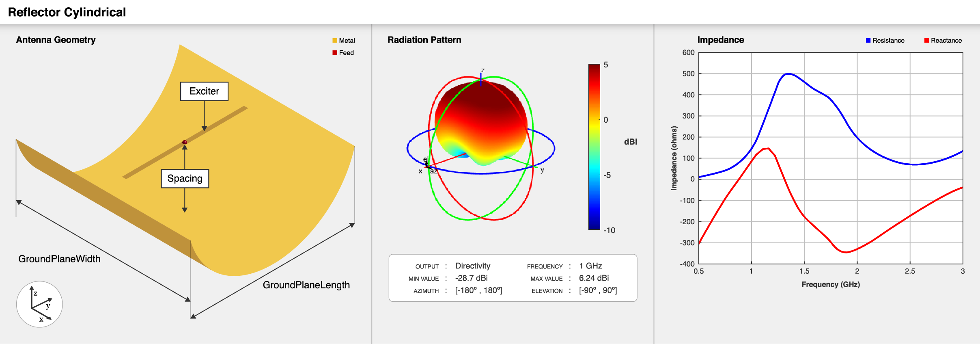Viewport: 980px width, 344px height.
Task: Click the Exciter label box
Action: tap(204, 91)
